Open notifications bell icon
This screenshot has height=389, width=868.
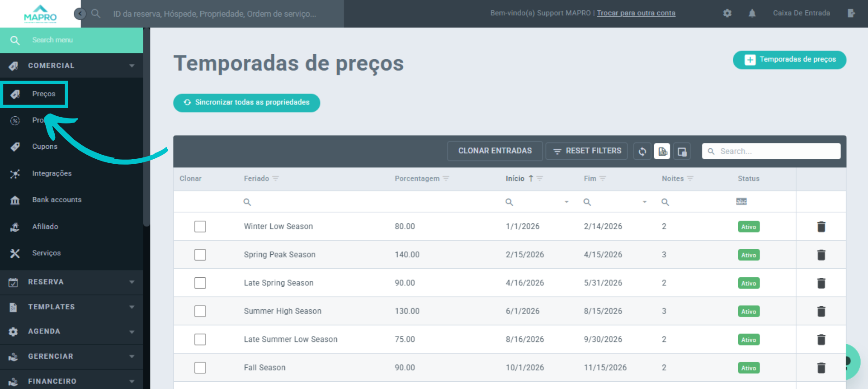(x=752, y=13)
